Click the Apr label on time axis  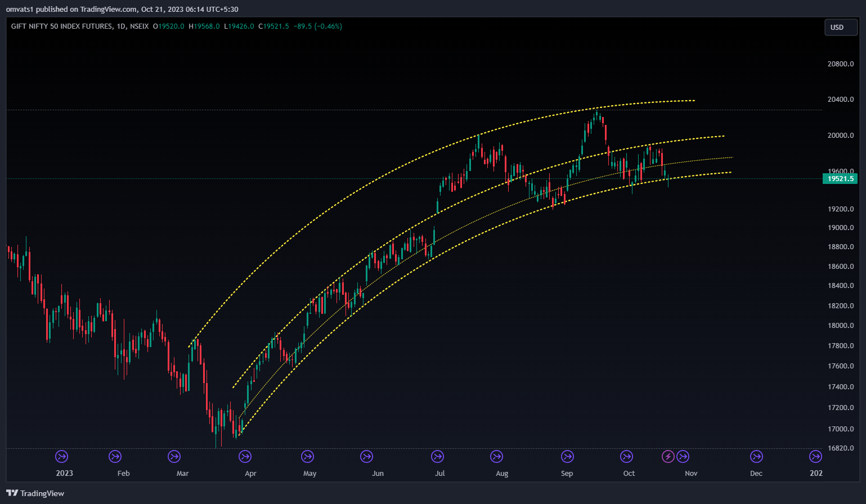tap(250, 474)
